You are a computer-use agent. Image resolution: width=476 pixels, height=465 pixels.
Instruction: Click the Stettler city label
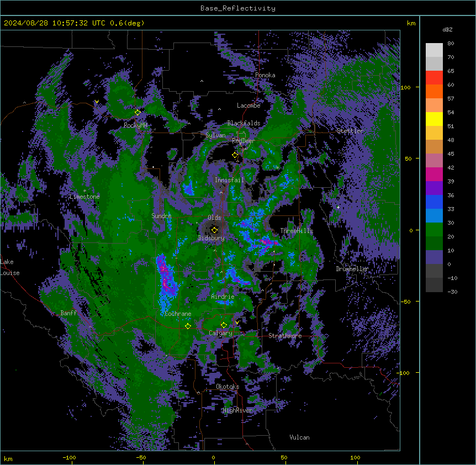point(350,131)
